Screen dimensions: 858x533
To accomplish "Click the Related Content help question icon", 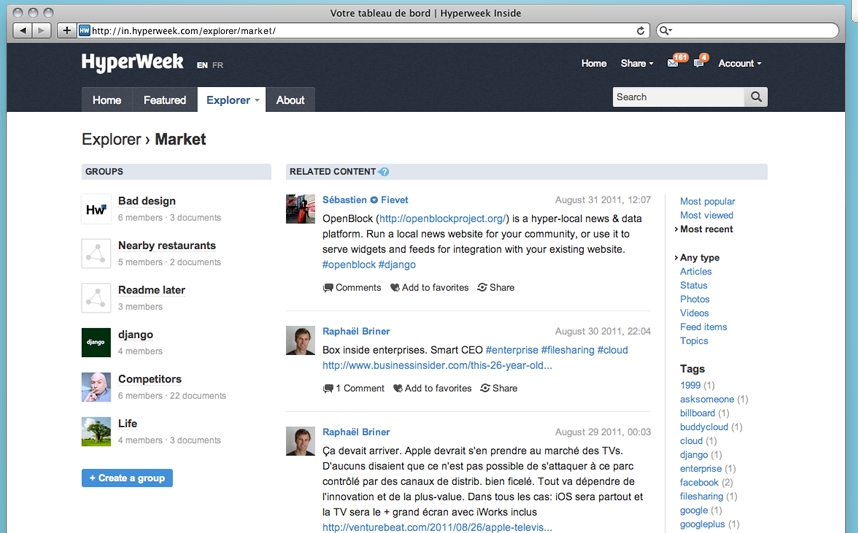I will tap(384, 172).
